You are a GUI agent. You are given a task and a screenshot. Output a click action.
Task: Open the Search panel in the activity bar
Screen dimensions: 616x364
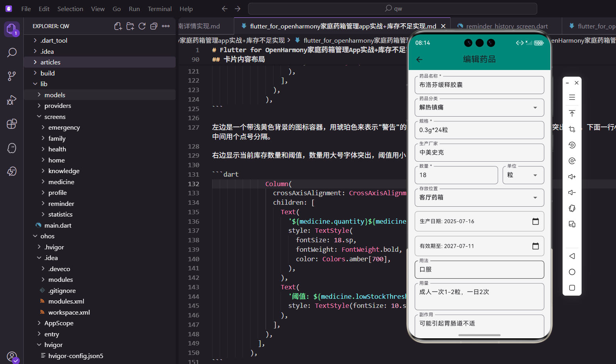pos(12,52)
